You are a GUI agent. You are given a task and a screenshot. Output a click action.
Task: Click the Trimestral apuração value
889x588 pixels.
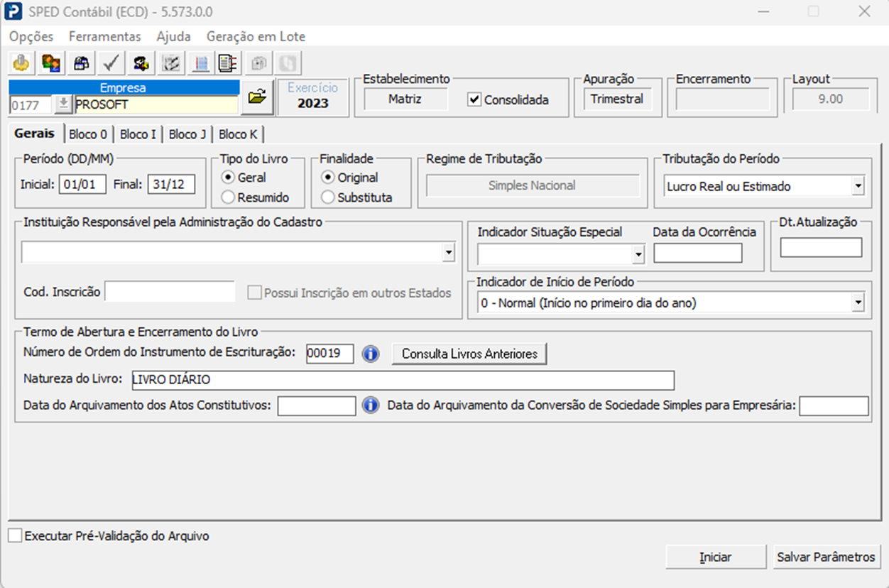click(x=617, y=99)
